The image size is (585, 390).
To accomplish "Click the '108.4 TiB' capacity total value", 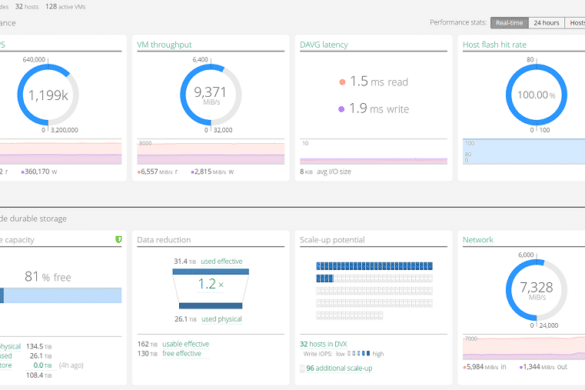I will pyautogui.click(x=39, y=375).
